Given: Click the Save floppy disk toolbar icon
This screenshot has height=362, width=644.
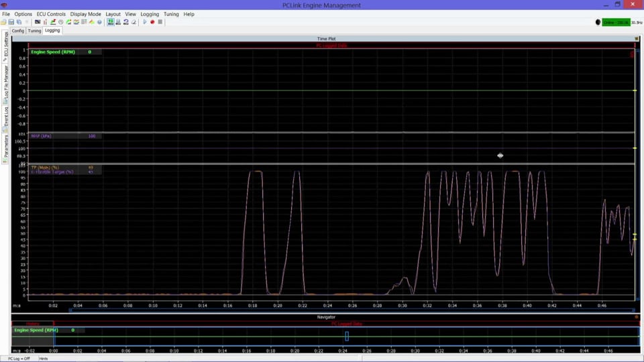Looking at the screenshot, I should click(11, 22).
